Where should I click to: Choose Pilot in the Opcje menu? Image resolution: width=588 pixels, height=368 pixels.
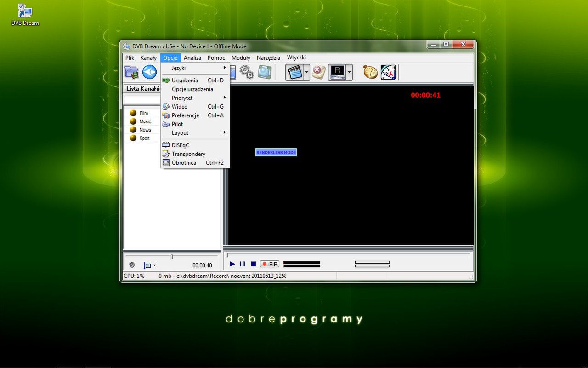pos(195,124)
